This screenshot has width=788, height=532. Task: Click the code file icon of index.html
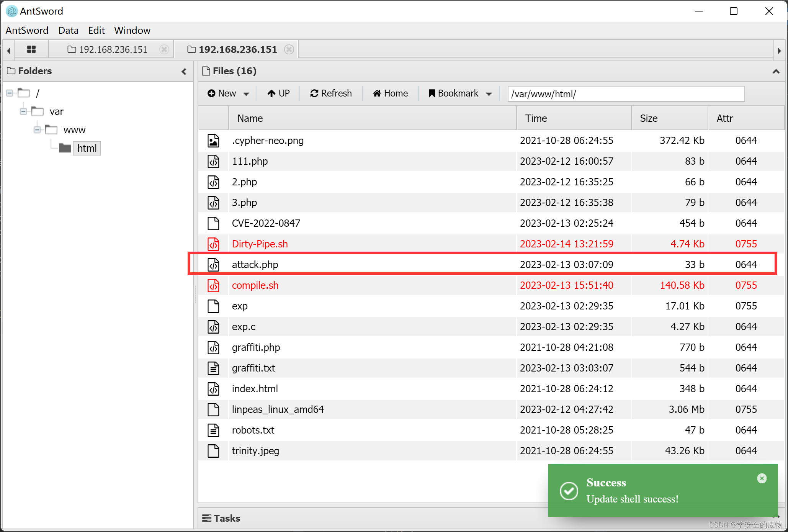point(213,389)
